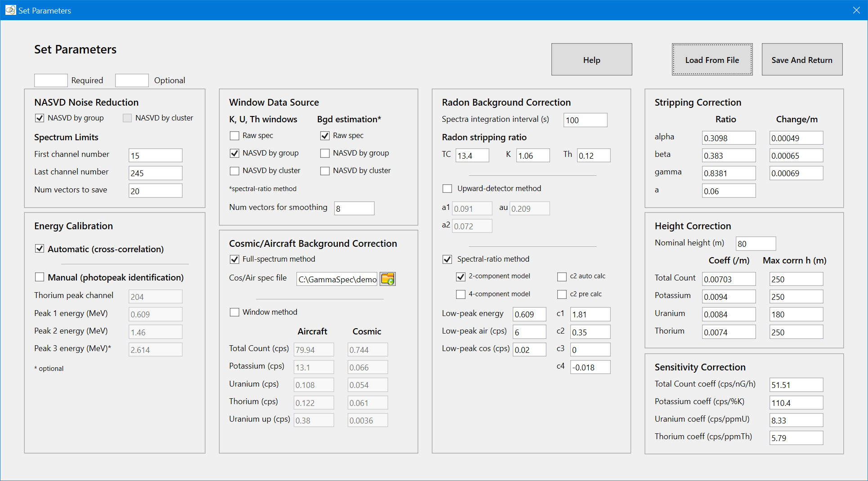The width and height of the screenshot is (868, 481).
Task: Click the app icon in the title bar
Action: [10, 10]
